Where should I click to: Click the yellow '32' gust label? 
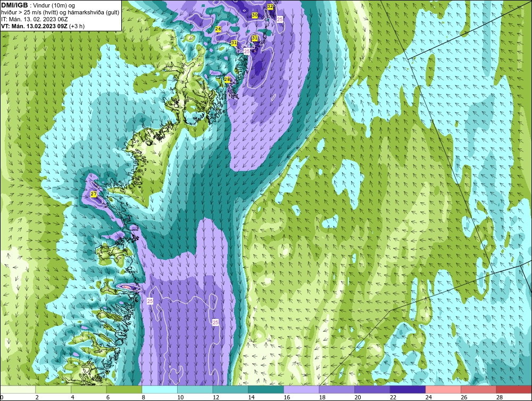(x=270, y=6)
